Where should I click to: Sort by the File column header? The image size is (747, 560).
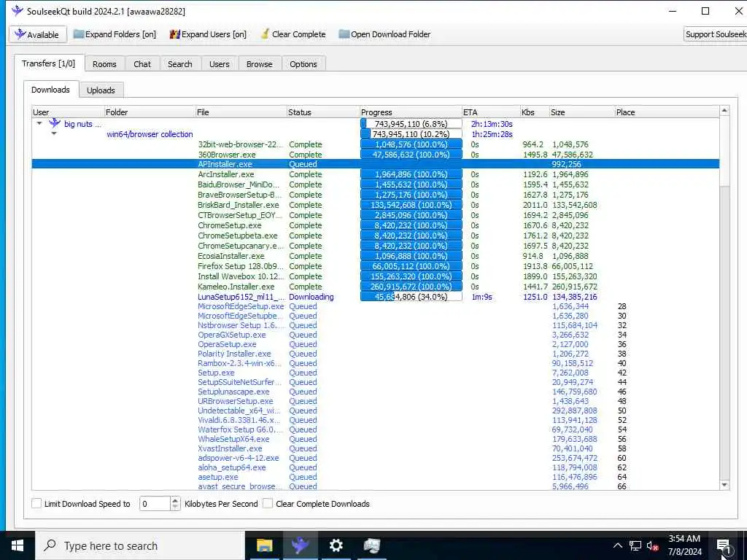pos(241,112)
